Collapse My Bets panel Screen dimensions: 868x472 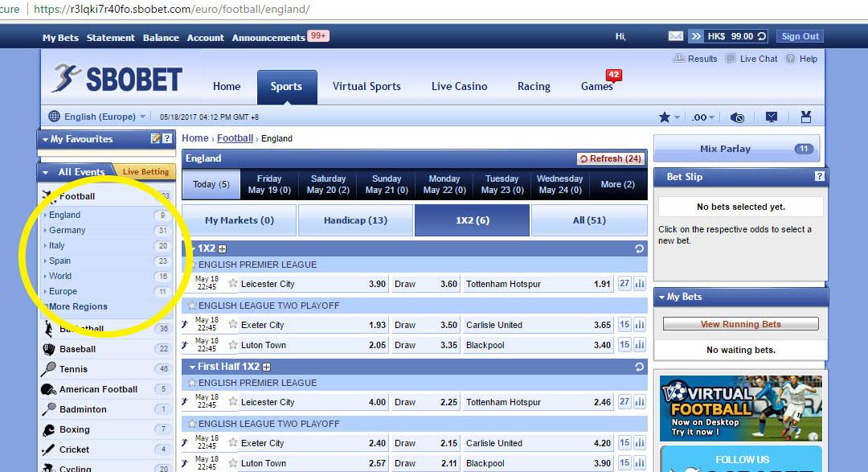(661, 297)
